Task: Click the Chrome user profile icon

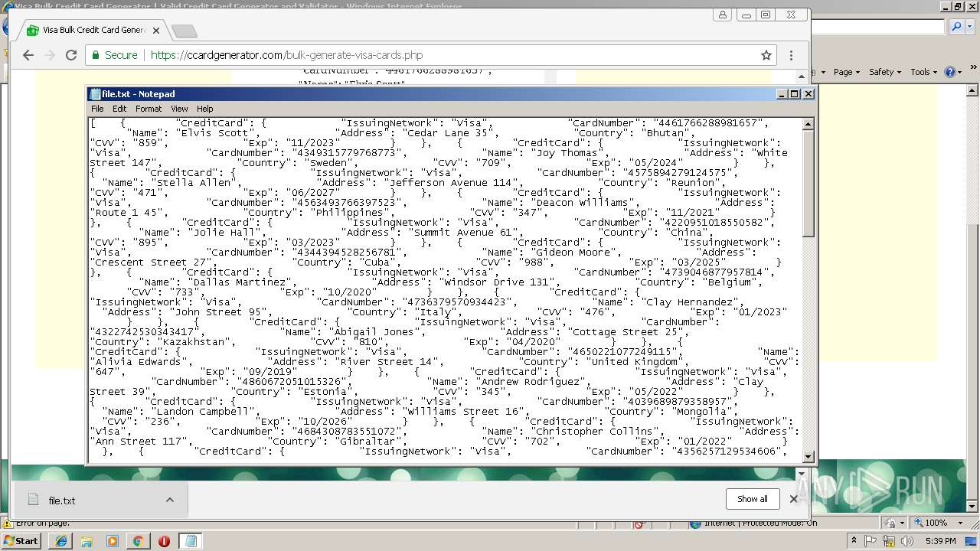Action: tap(722, 15)
